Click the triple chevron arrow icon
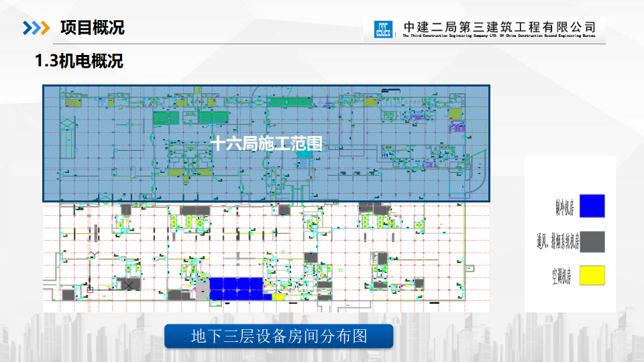Screen dimensions: 644x362 [36, 27]
